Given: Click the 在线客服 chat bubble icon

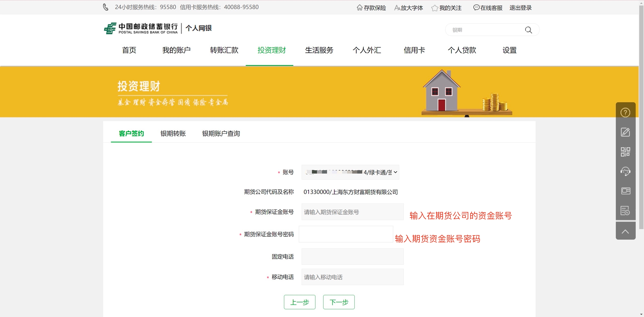Looking at the screenshot, I should point(476,8).
